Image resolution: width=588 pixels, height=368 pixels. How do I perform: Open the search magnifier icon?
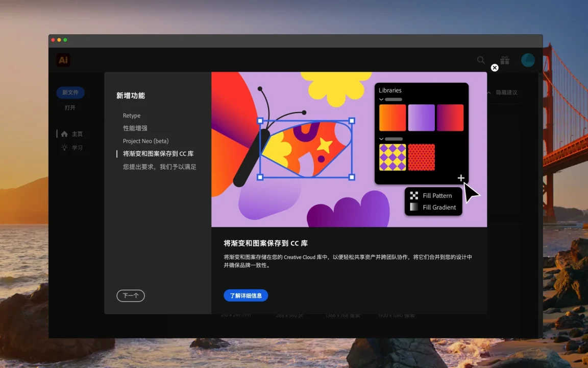(481, 60)
